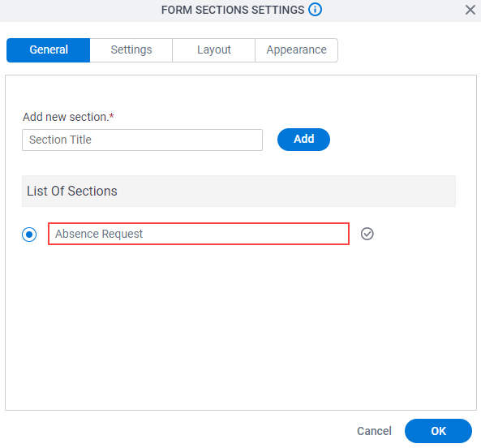Click empty area below the Absence Request row
Image resolution: width=481 pixels, height=448 pixels.
(x=239, y=325)
